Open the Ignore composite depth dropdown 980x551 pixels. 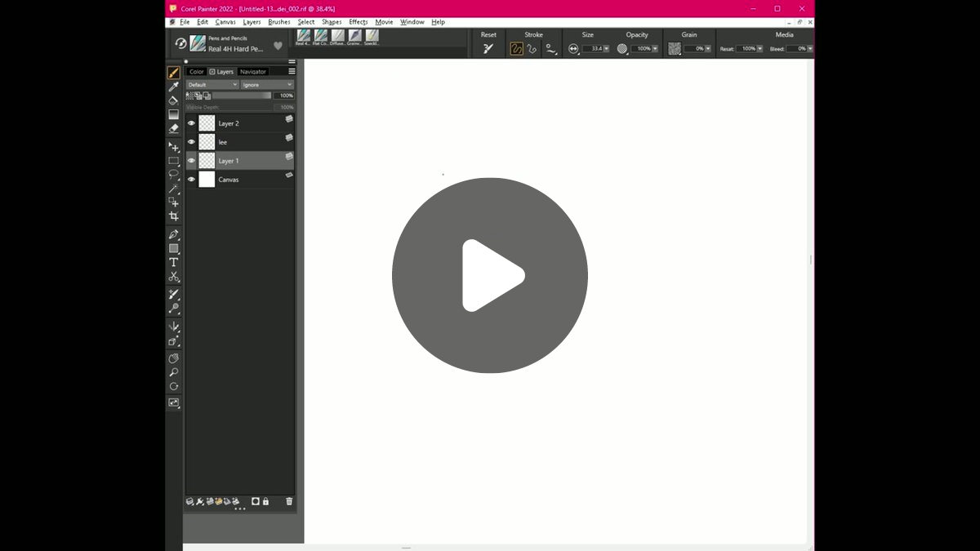click(267, 85)
